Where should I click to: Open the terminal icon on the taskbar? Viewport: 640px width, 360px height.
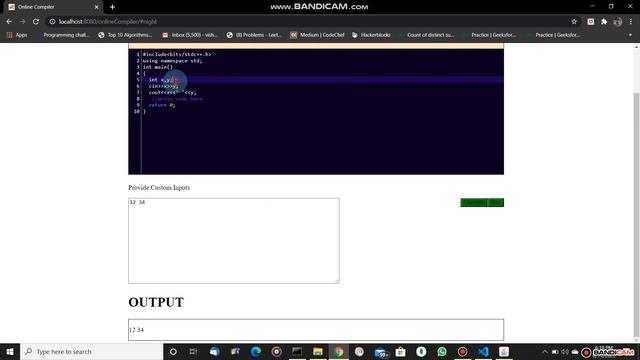297,351
